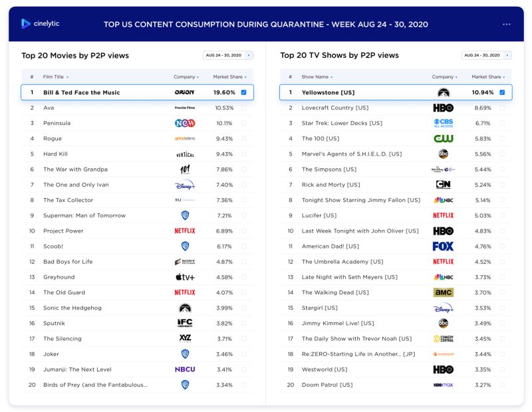This screenshot has height=412, width=532.
Task: Sort movies by Company column
Action: point(186,77)
